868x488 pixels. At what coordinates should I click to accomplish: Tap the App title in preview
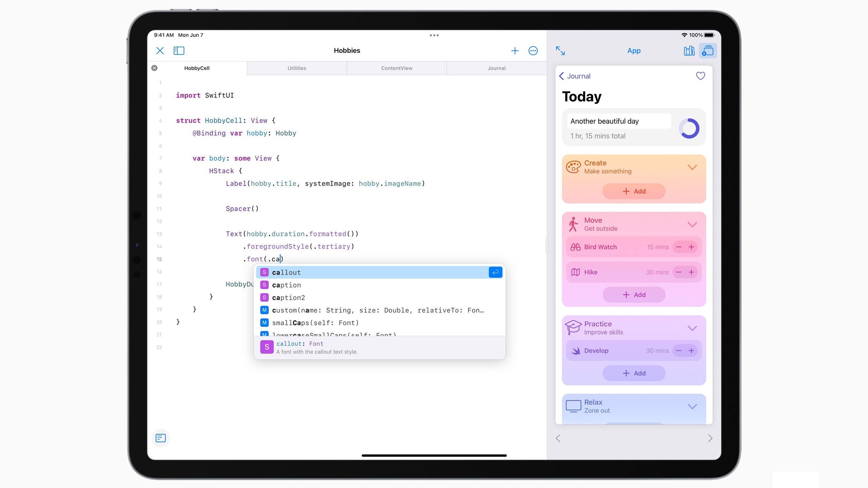pyautogui.click(x=633, y=51)
